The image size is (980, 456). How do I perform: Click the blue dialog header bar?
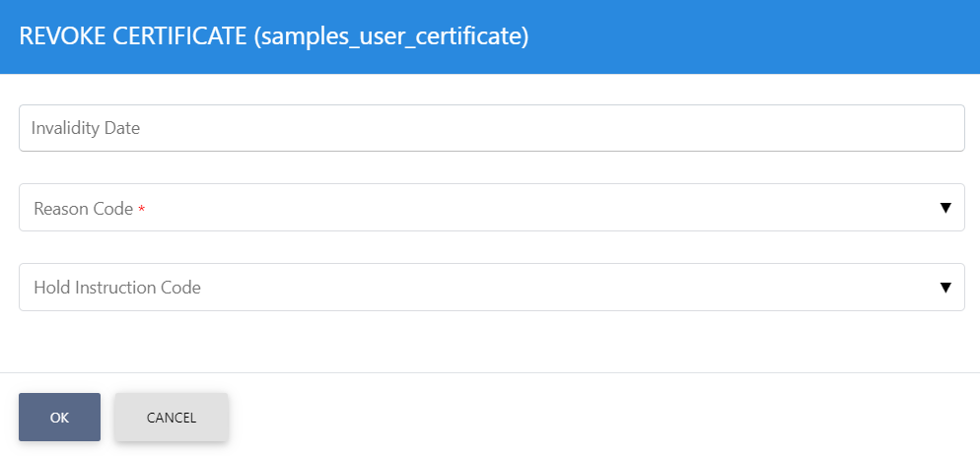coord(749,36)
